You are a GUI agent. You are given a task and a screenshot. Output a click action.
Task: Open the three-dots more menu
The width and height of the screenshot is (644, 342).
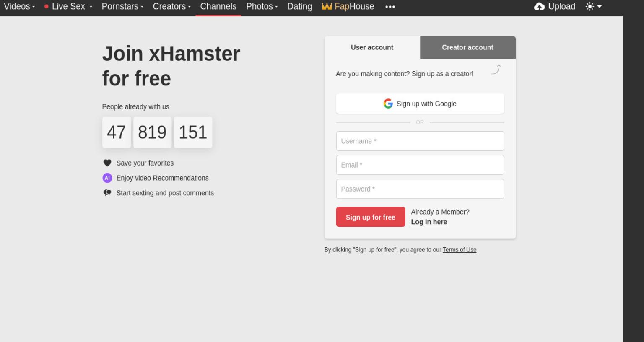point(390,7)
